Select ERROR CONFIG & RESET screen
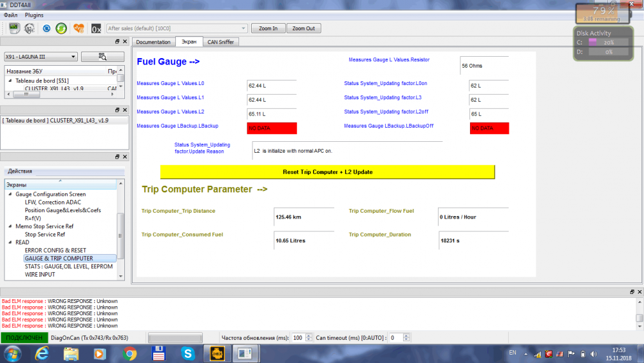This screenshot has height=363, width=644. tap(55, 250)
